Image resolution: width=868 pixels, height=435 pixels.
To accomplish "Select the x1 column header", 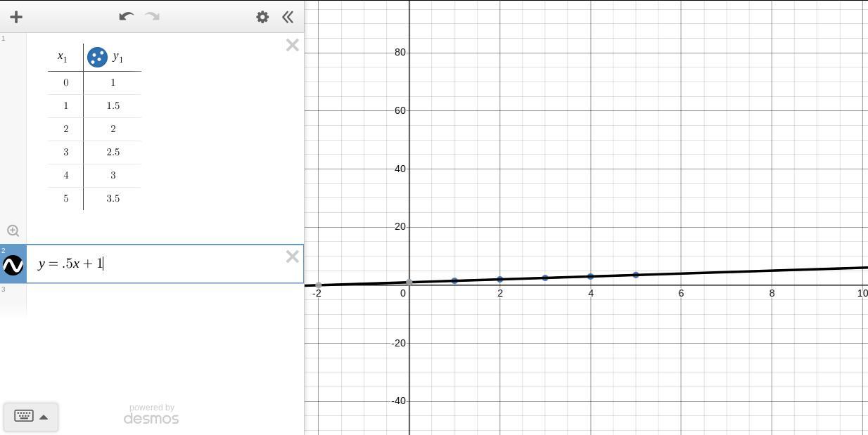I will tap(63, 57).
